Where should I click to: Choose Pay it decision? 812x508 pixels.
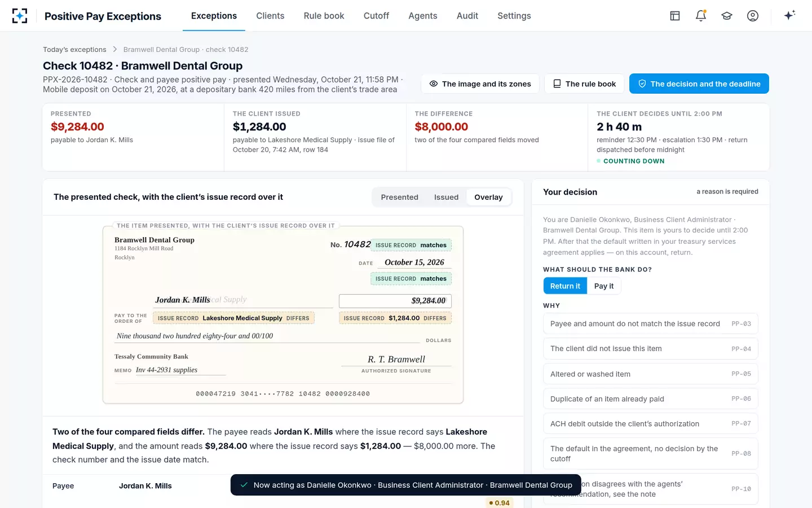coord(604,286)
